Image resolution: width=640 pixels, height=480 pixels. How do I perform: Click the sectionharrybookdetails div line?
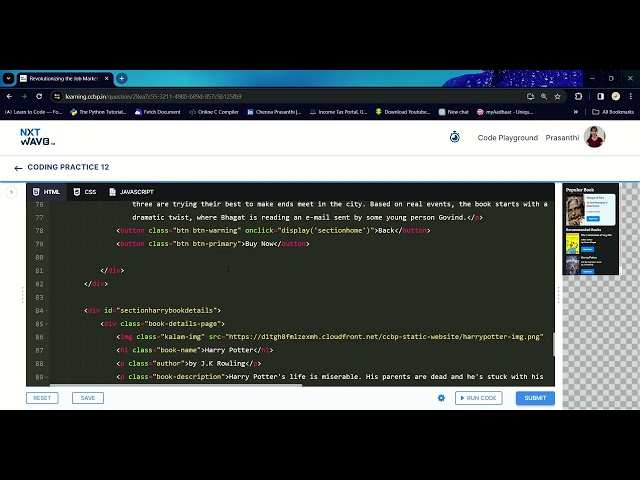(x=152, y=311)
